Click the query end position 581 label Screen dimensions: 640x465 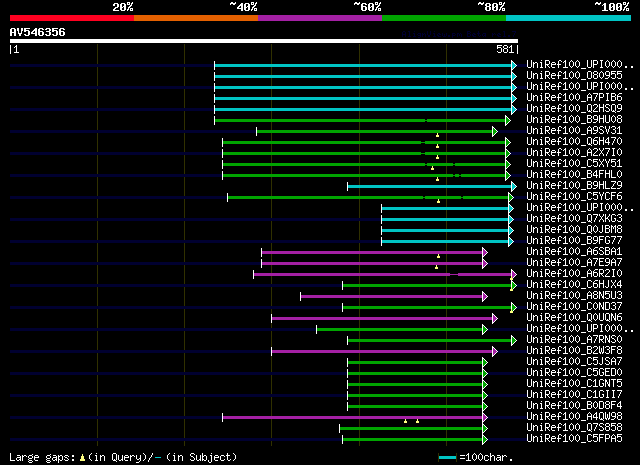pyautogui.click(x=505, y=49)
